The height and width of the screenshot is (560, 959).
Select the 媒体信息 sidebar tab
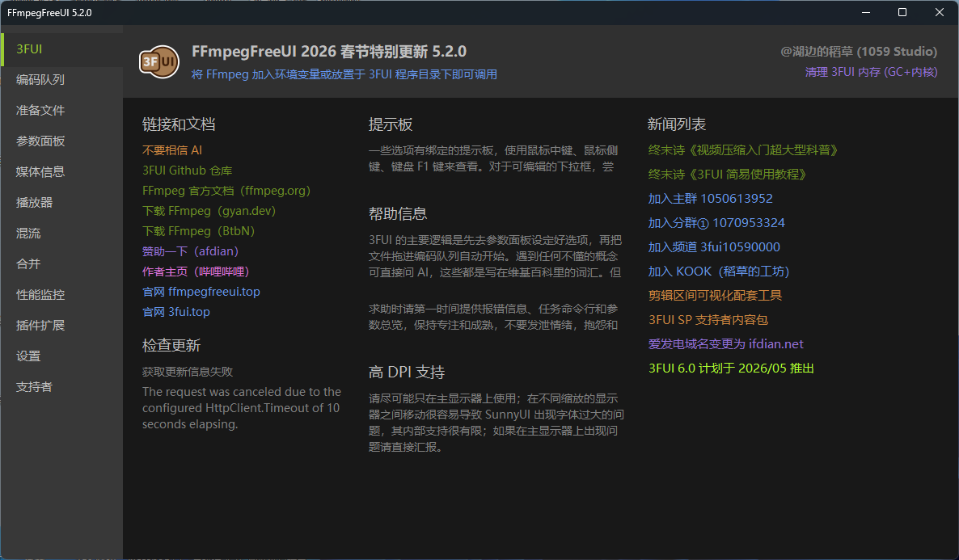point(61,172)
